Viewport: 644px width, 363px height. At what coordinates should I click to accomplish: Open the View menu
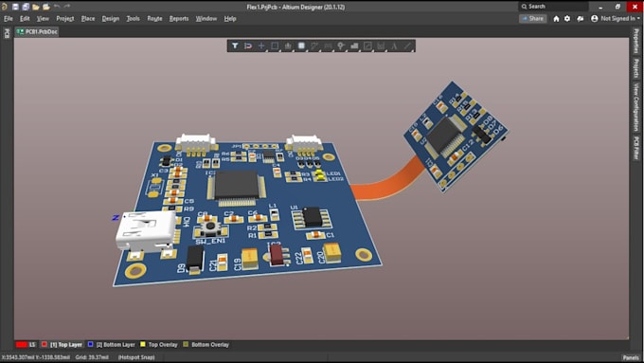pyautogui.click(x=43, y=19)
